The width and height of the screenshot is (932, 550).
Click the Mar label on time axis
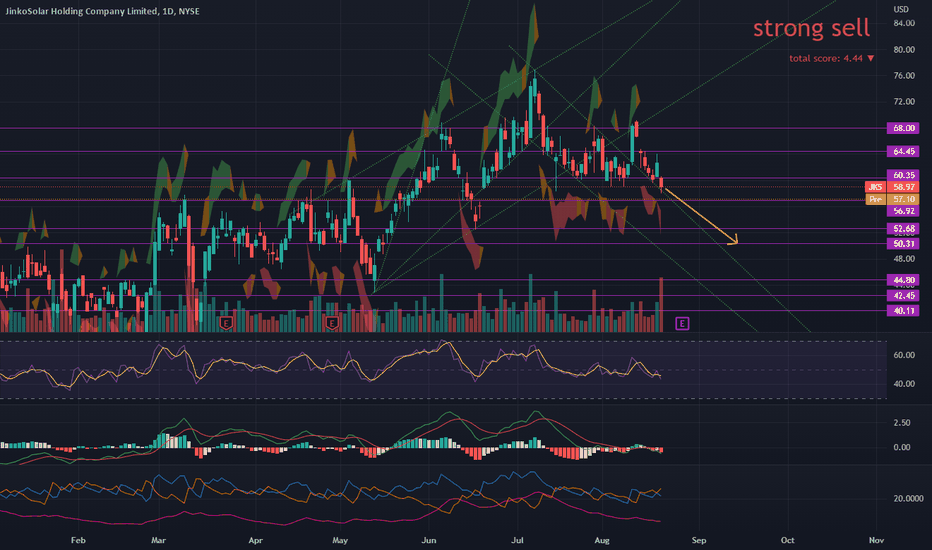[x=158, y=540]
